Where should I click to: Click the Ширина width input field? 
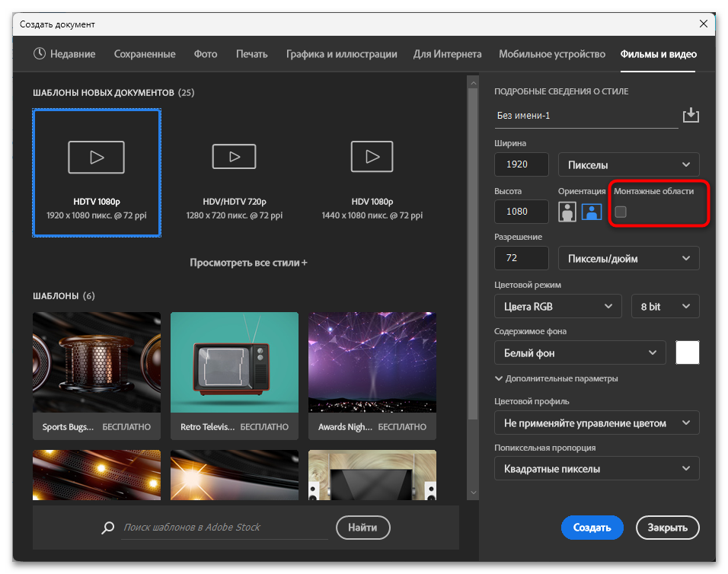(522, 164)
